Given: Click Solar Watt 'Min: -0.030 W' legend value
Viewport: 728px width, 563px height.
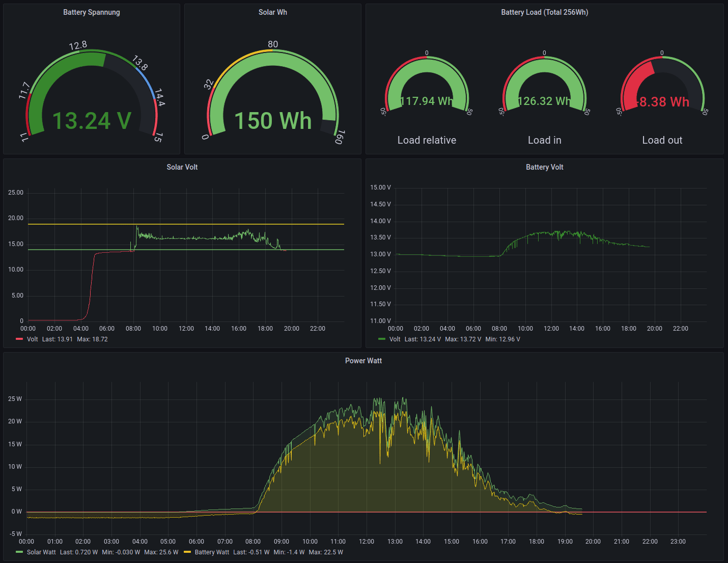Looking at the screenshot, I should tap(121, 552).
